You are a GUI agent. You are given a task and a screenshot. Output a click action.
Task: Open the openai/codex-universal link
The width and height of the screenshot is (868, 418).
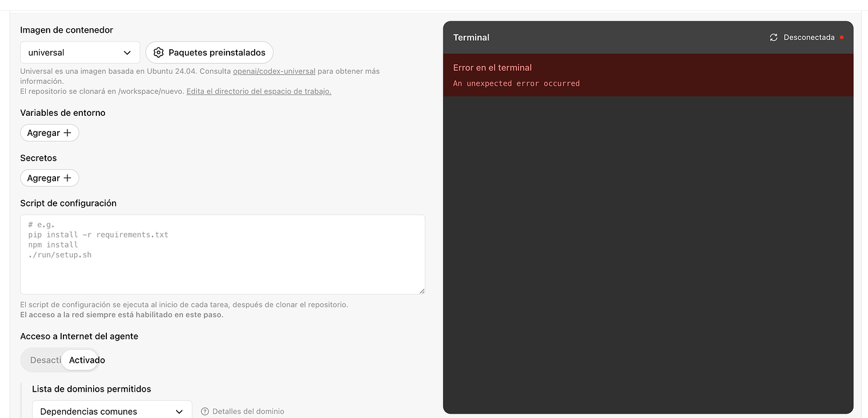tap(274, 71)
